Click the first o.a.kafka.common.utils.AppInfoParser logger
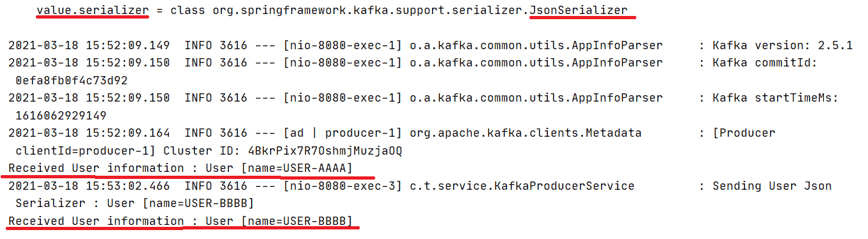Screen dimensions: 868x239 pos(536,45)
